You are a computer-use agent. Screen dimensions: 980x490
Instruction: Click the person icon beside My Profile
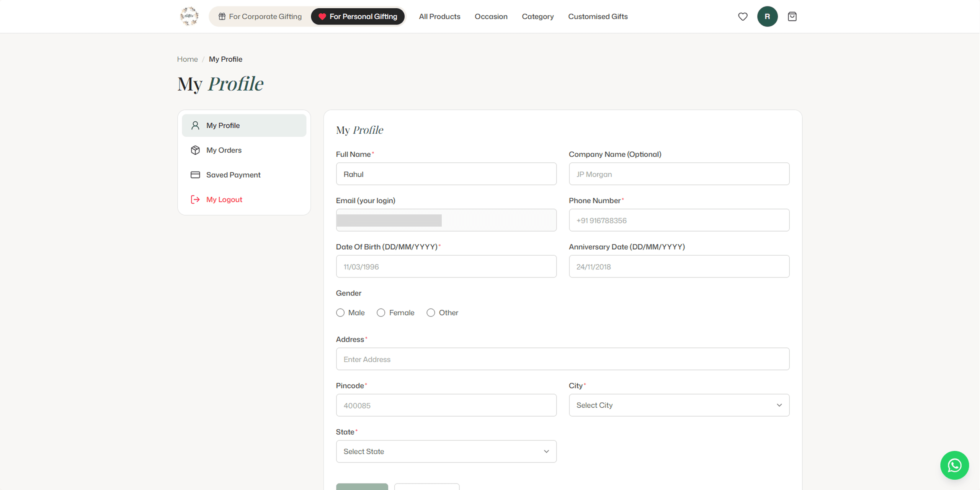click(195, 126)
